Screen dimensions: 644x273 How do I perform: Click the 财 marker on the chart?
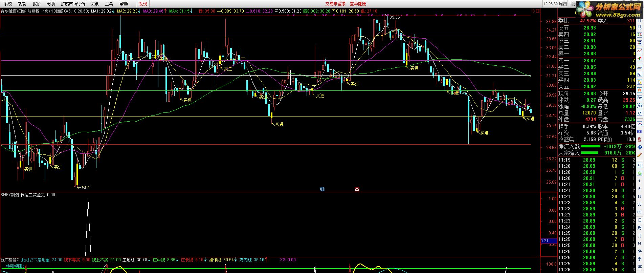(322, 189)
